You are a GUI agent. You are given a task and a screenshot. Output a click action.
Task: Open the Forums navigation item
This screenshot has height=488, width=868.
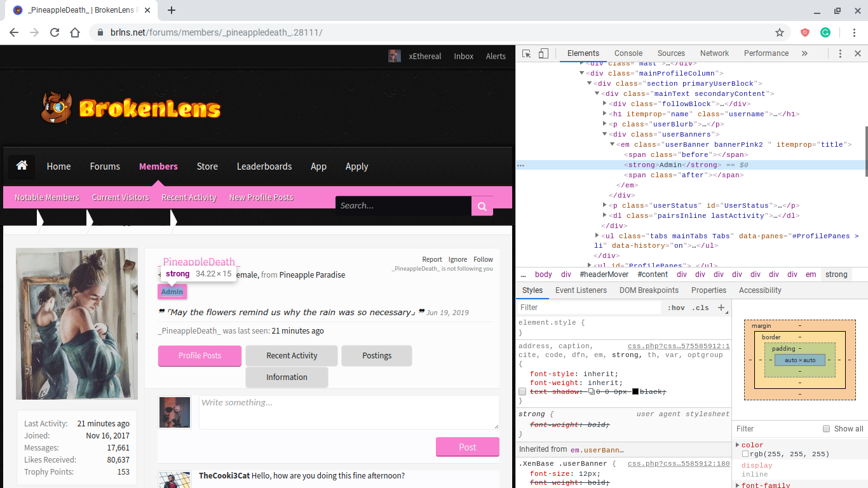(105, 166)
